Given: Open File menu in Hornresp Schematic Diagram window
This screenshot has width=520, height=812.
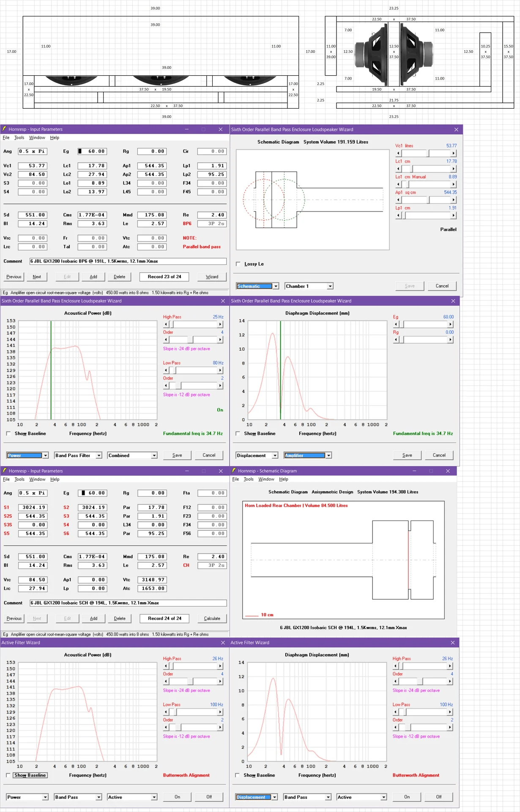Looking at the screenshot, I should (235, 479).
